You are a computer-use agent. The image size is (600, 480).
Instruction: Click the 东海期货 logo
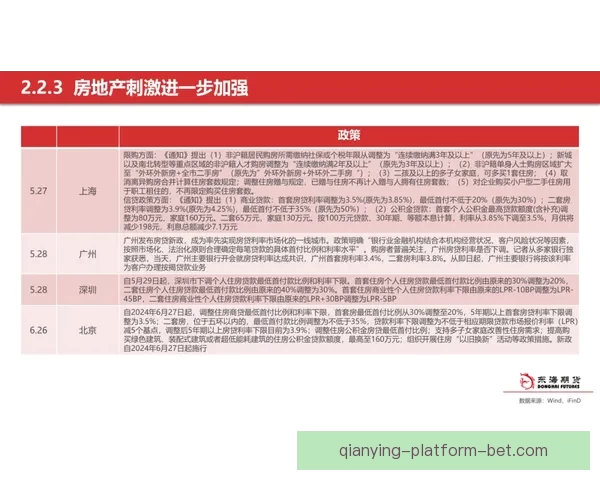click(550, 381)
